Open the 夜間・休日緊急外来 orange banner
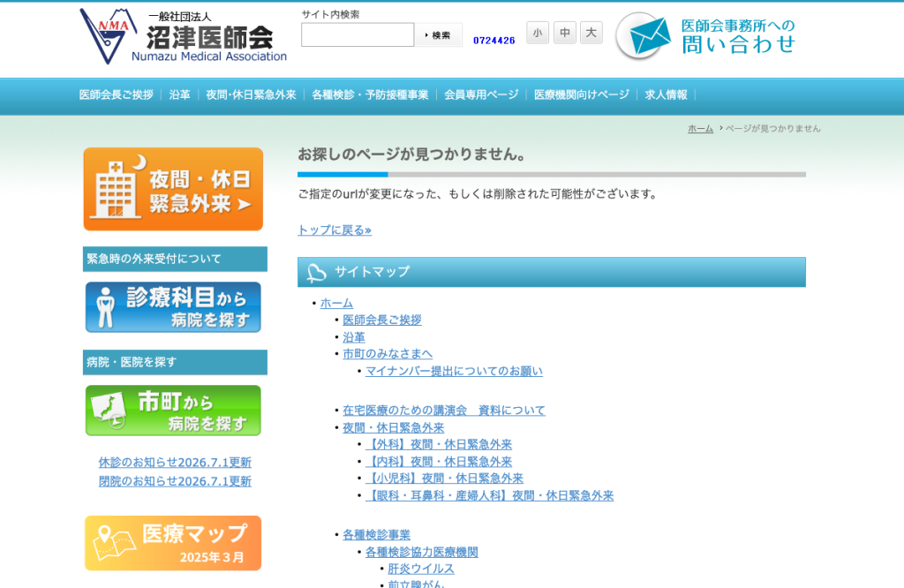 pos(173,189)
